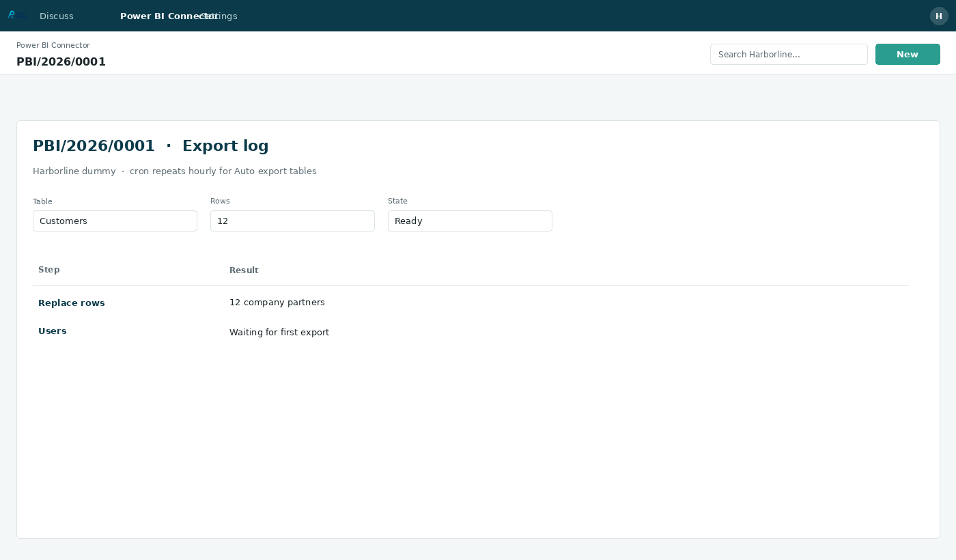Viewport: 956px width, 560px height.
Task: Click the PBI/2026/0001 page title
Action: click(x=61, y=61)
